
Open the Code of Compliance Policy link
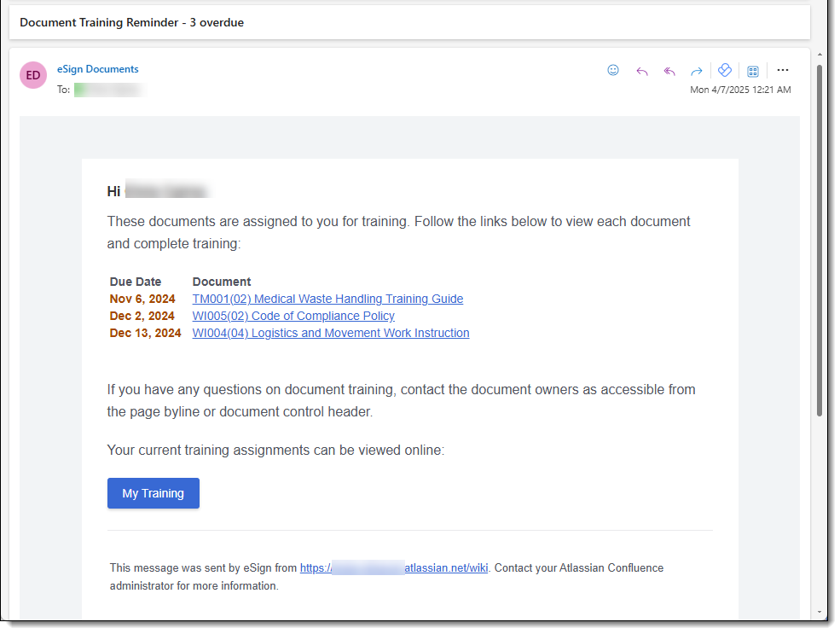pos(293,316)
